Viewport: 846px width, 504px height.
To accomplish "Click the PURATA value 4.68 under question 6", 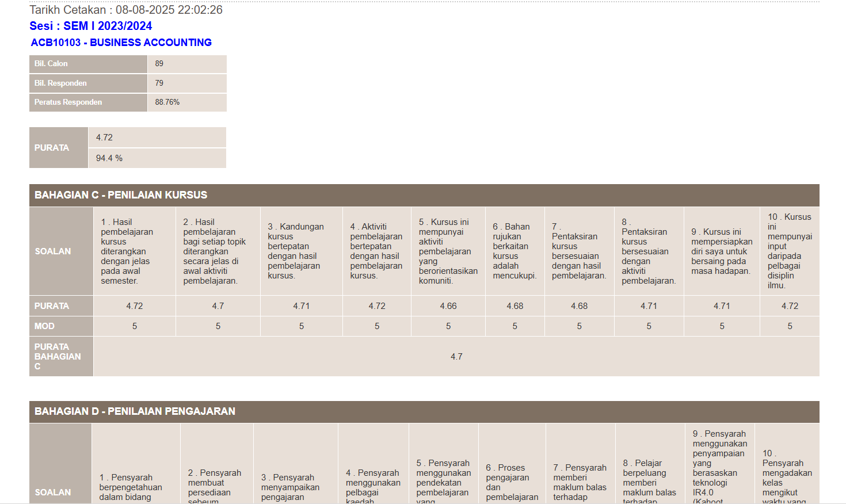I will [x=515, y=306].
